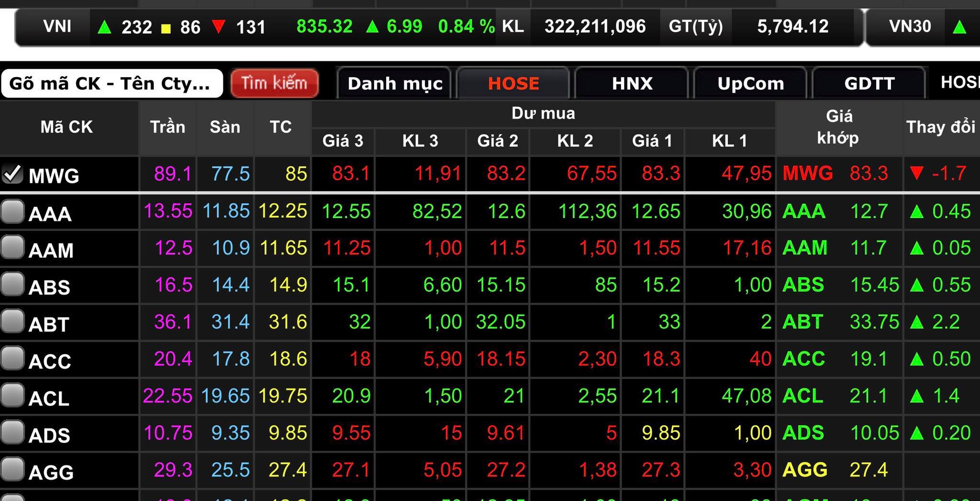
Task: Click the yellow unchanged square in VNI bar
Action: click(166, 28)
